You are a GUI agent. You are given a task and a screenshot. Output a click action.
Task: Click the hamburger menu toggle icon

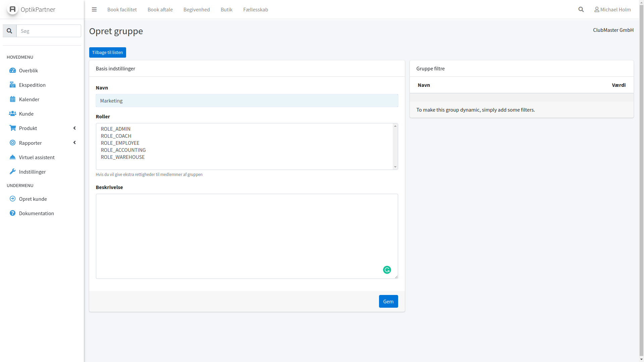pyautogui.click(x=94, y=9)
